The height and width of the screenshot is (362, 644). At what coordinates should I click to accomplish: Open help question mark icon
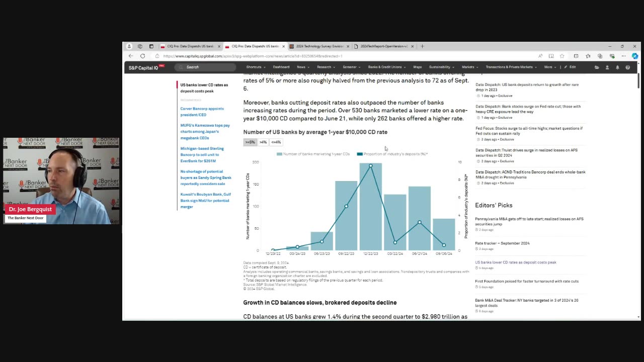(627, 67)
